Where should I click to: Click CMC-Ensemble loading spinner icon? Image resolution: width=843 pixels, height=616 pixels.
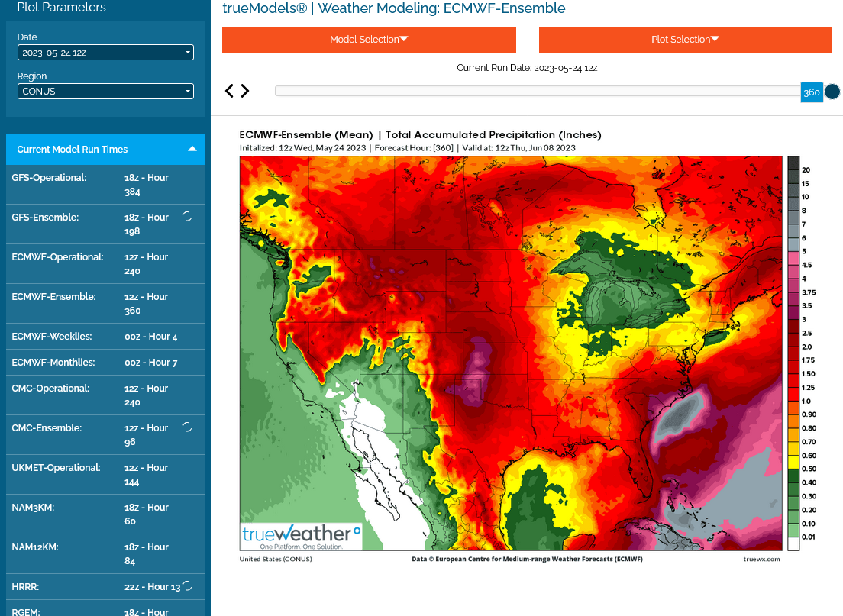tap(187, 427)
